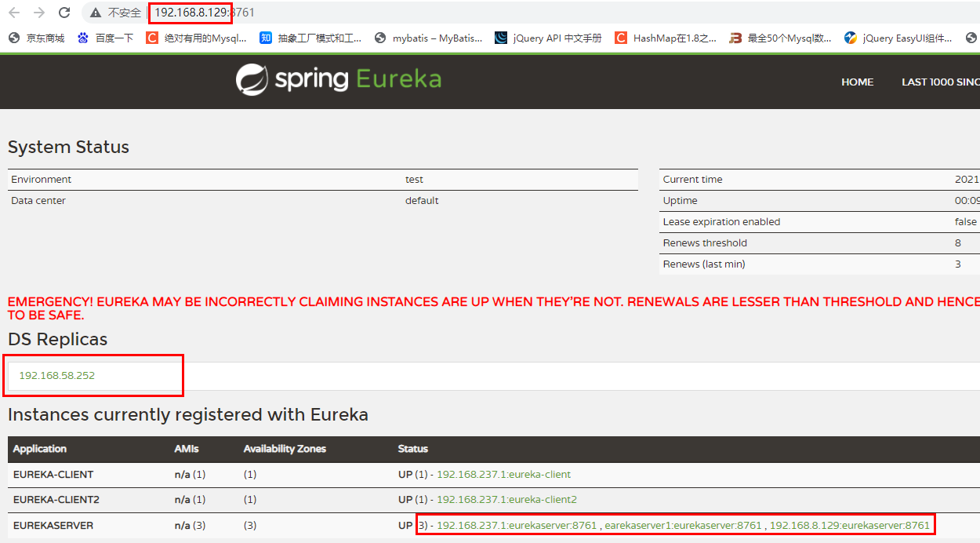980x543 pixels.
Task: Open the 192.168.8.129:eurekaserver:8761 instance link
Action: pyautogui.click(x=850, y=525)
